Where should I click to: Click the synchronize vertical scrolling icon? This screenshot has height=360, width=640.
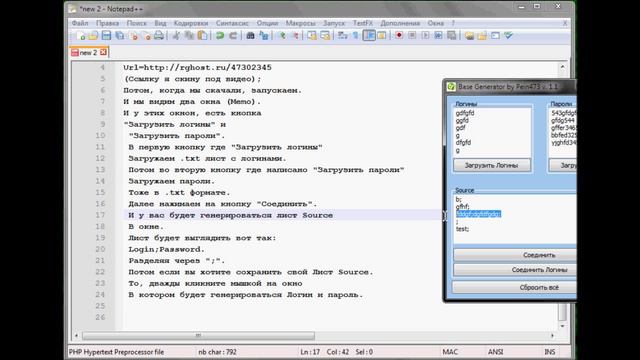(312, 36)
